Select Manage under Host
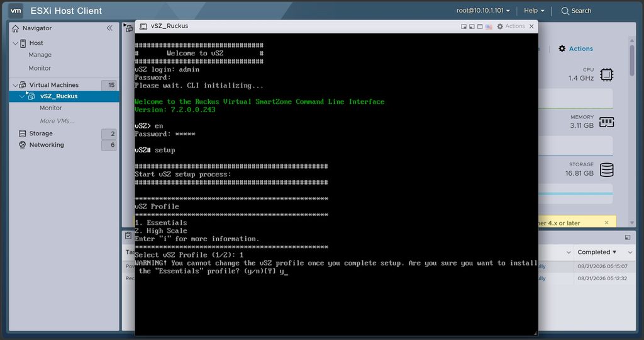644x340 pixels. tap(40, 55)
